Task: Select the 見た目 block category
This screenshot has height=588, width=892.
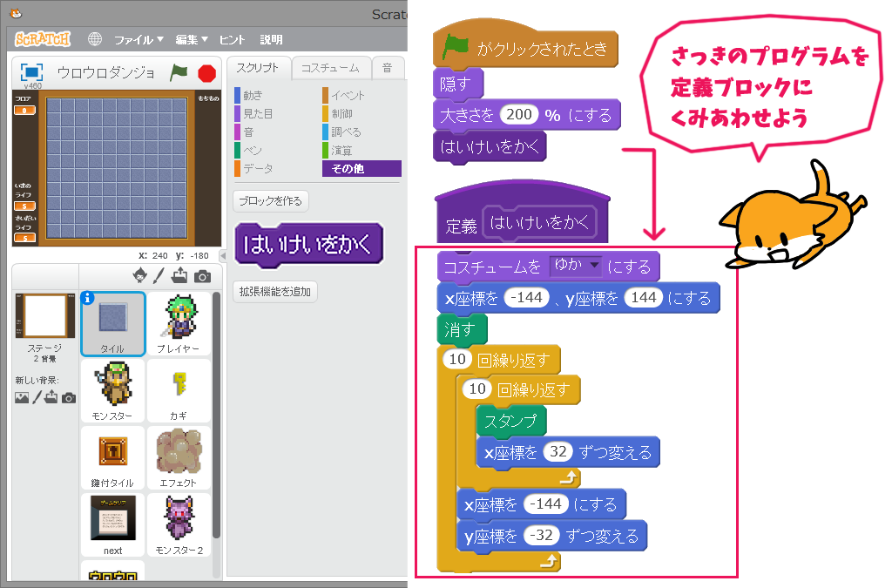Action: click(253, 114)
